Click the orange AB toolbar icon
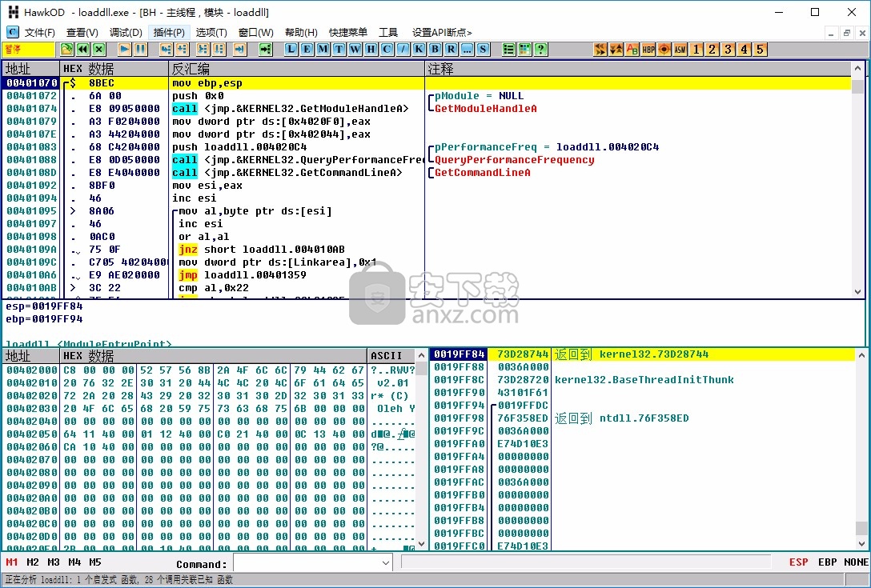This screenshot has width=871, height=588. (x=632, y=50)
